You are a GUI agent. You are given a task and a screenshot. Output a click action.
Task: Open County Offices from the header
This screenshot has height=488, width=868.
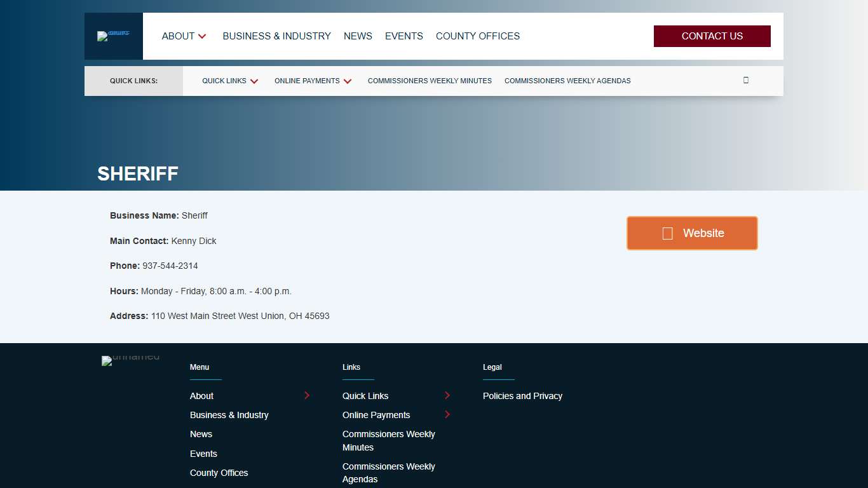(x=477, y=36)
